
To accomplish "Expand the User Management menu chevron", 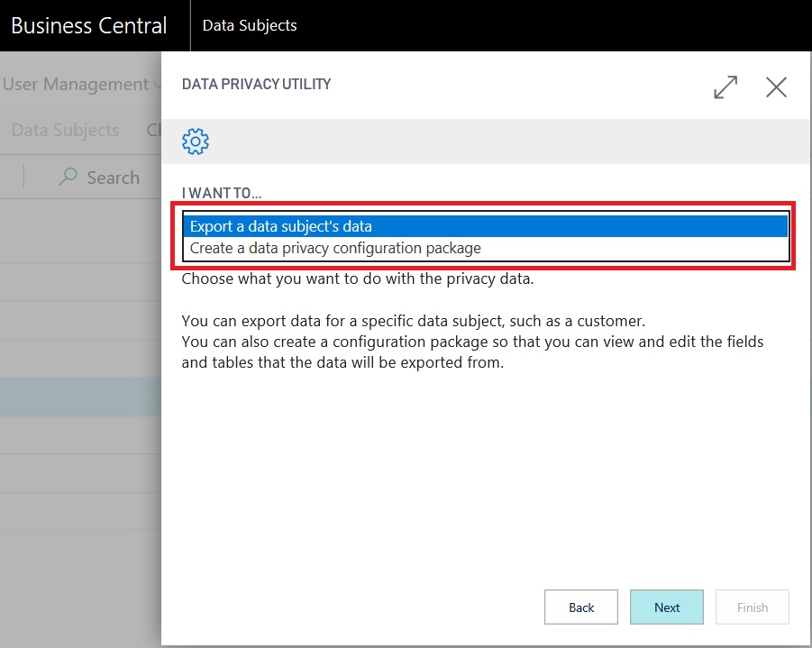I will coord(157,85).
